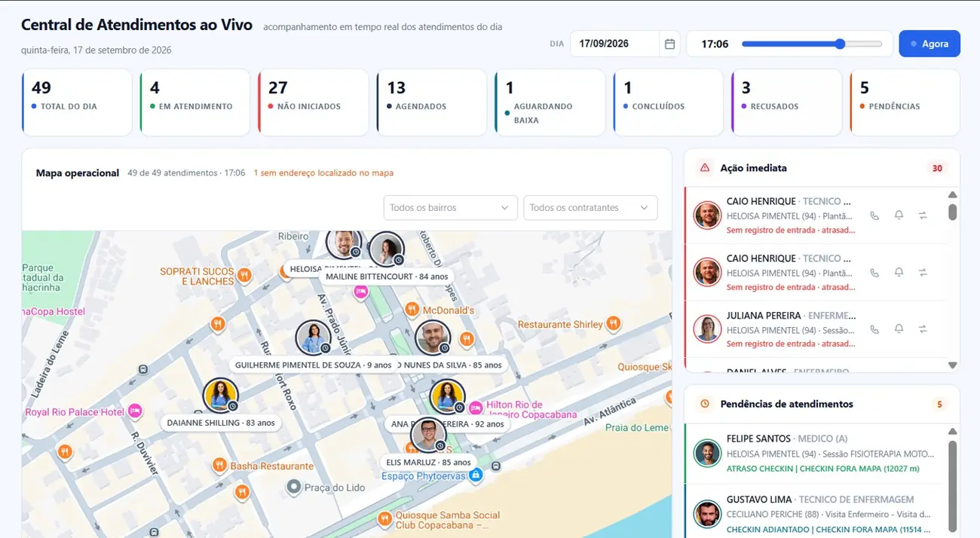980x538 pixels.
Task: Click the Ação imediata scrollbar down arrow
Action: pos(953,365)
